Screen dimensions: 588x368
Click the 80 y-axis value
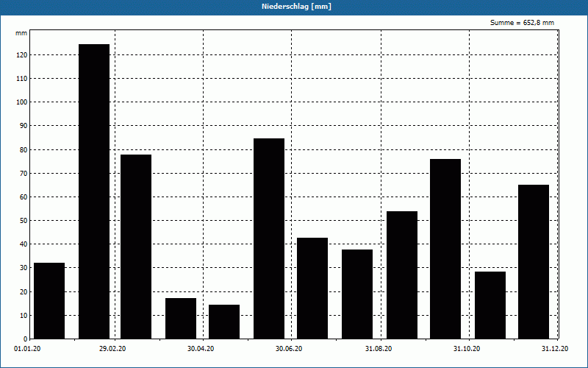coord(24,150)
